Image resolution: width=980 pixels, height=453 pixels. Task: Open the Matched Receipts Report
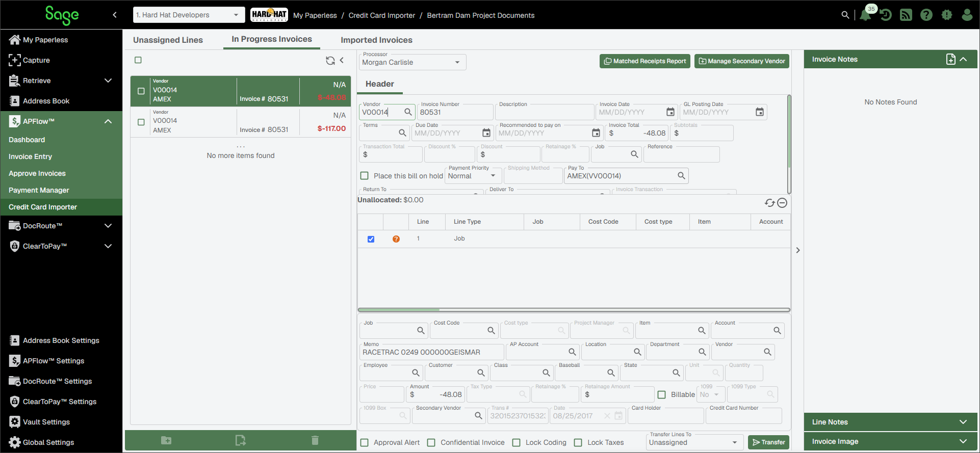(645, 61)
